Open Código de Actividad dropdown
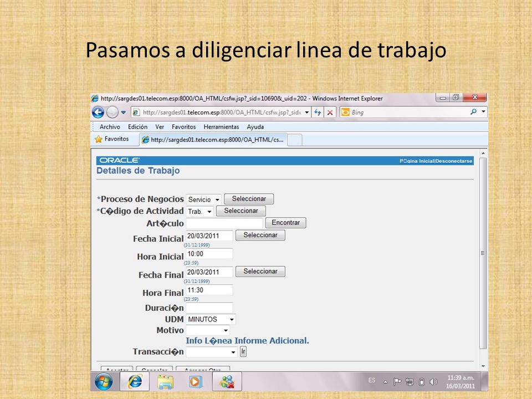The width and height of the screenshot is (532, 399). click(199, 211)
